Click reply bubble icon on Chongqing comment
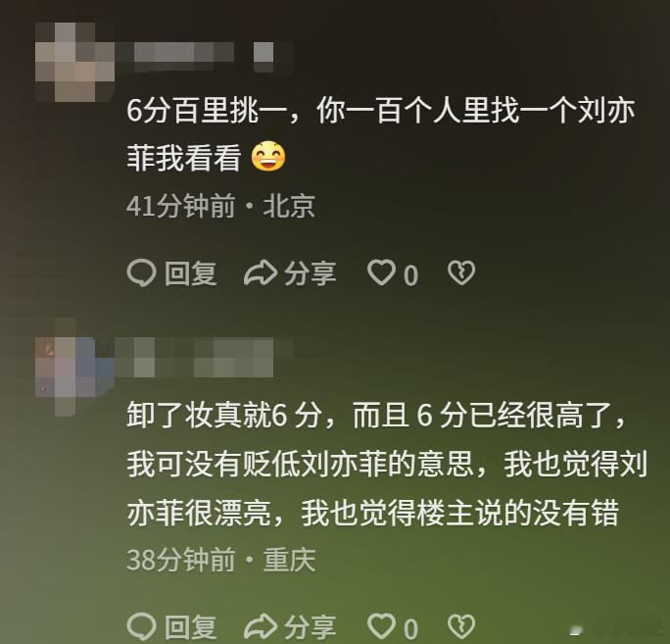670x644 pixels. [141, 627]
